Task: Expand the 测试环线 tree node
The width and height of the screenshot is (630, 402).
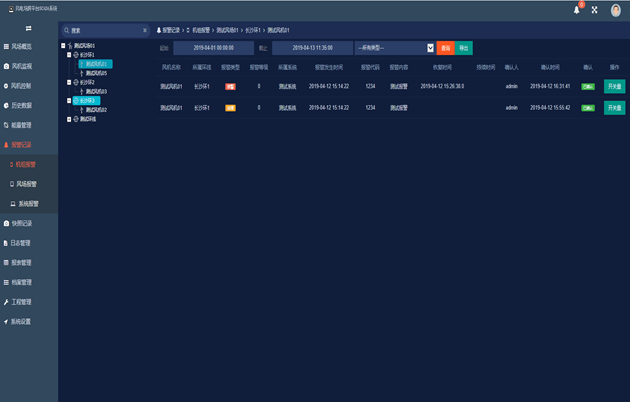Action: (x=69, y=119)
